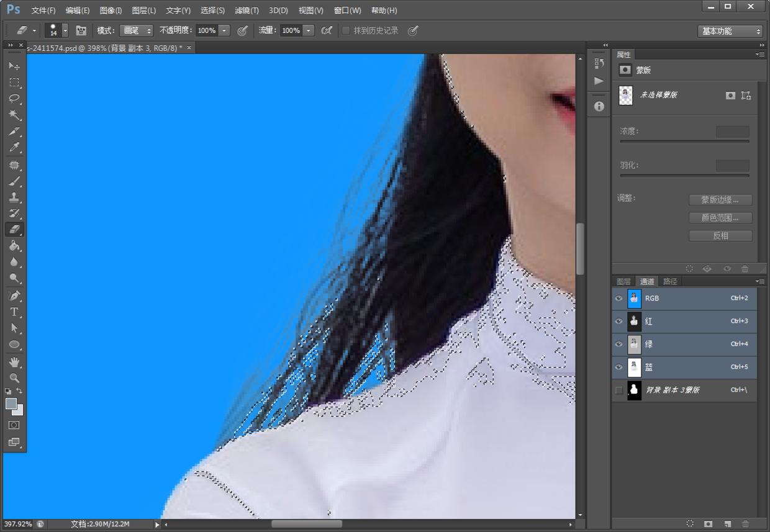This screenshot has width=770, height=532.
Task: Open the 滤镜(T) menu
Action: pos(247,11)
